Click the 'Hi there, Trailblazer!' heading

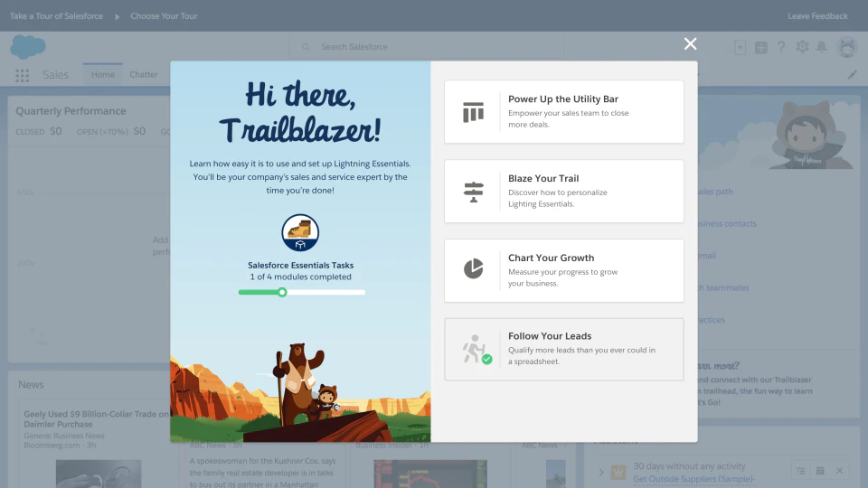(x=300, y=112)
